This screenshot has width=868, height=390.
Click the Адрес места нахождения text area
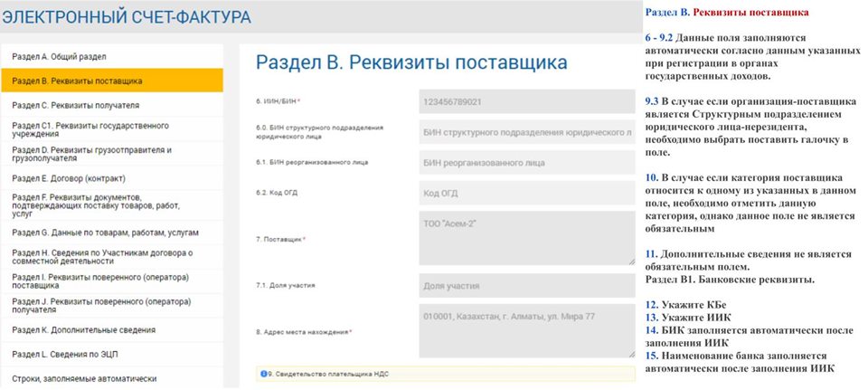click(x=526, y=331)
